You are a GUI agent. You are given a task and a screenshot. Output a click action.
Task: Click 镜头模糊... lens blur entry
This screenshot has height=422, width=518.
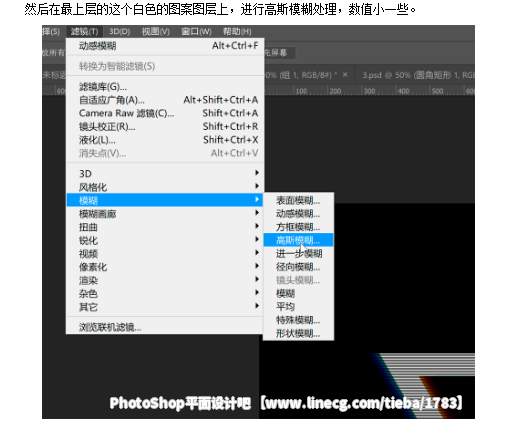pos(298,280)
